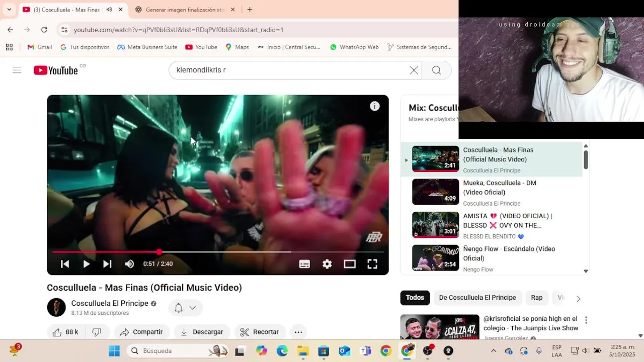Mute the Cosculluela tab audio speaker icon

pyautogui.click(x=109, y=10)
